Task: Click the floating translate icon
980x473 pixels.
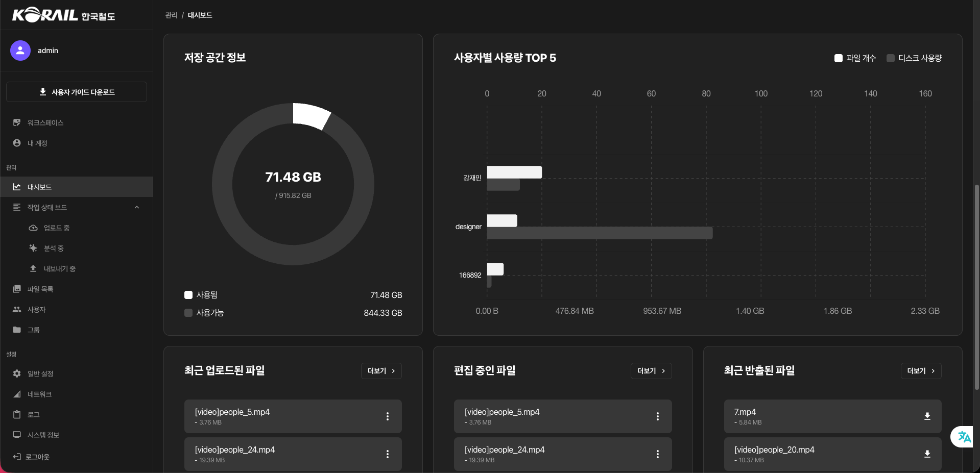Action: [964, 437]
